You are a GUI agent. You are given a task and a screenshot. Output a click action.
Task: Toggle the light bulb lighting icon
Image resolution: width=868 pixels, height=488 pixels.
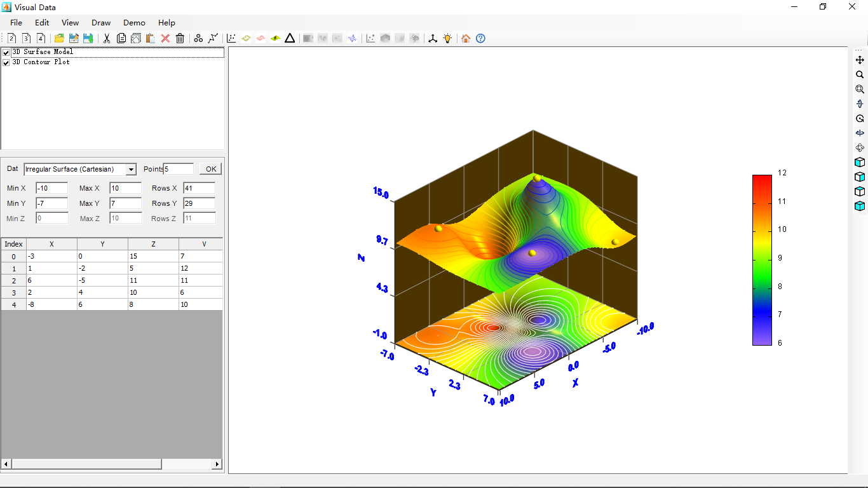point(447,39)
